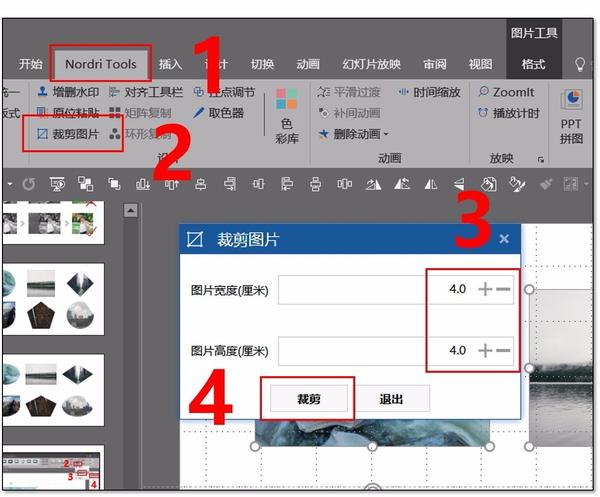Click the lightbulb tell-me icon
The height and width of the screenshot is (497, 600).
[580, 64]
